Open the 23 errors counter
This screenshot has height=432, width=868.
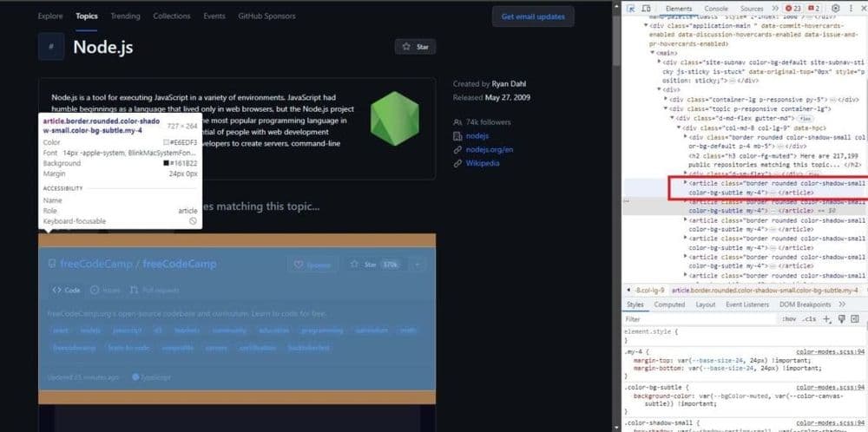794,9
